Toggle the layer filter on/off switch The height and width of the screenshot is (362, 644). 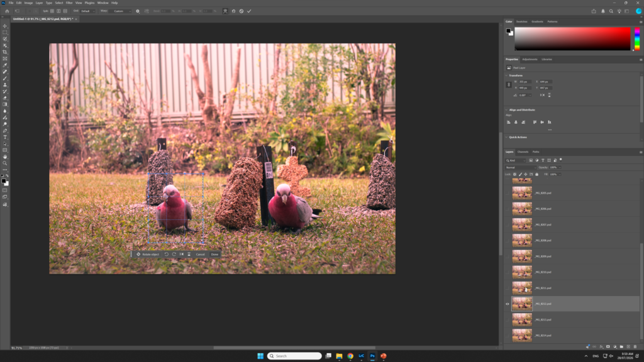(x=560, y=160)
